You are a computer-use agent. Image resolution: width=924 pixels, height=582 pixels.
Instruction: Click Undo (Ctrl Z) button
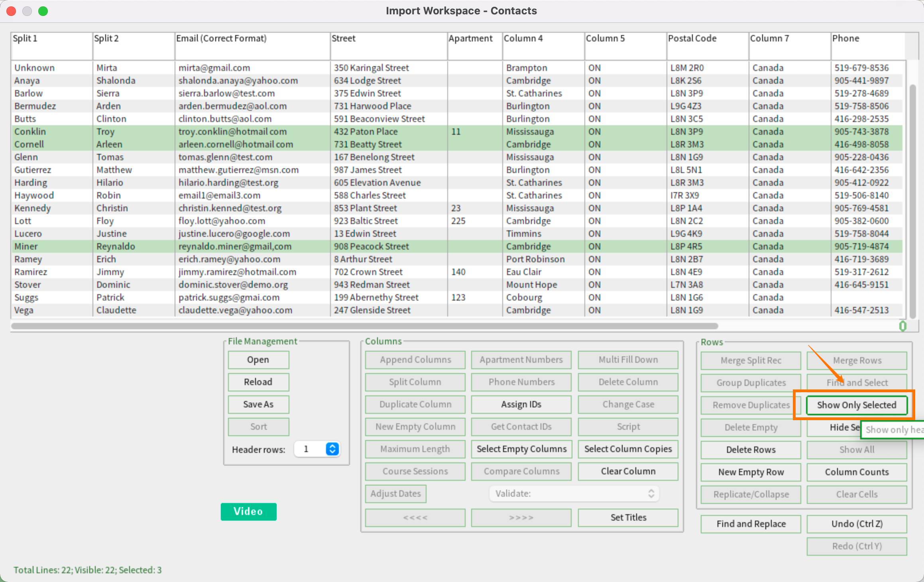[x=857, y=524]
